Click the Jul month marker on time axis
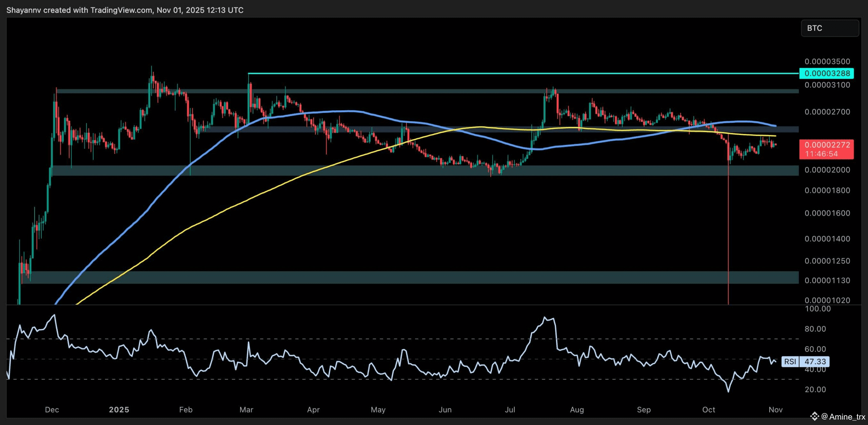 tap(510, 410)
